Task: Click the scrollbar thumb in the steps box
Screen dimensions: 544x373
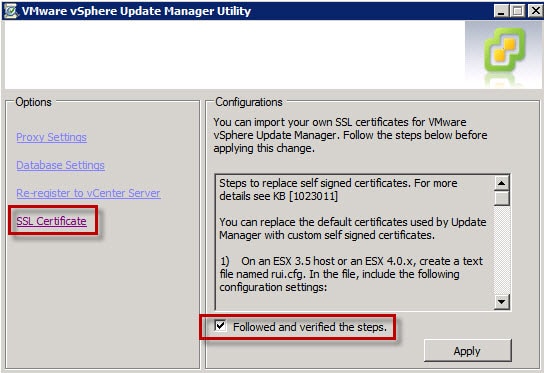Action: pos(502,198)
